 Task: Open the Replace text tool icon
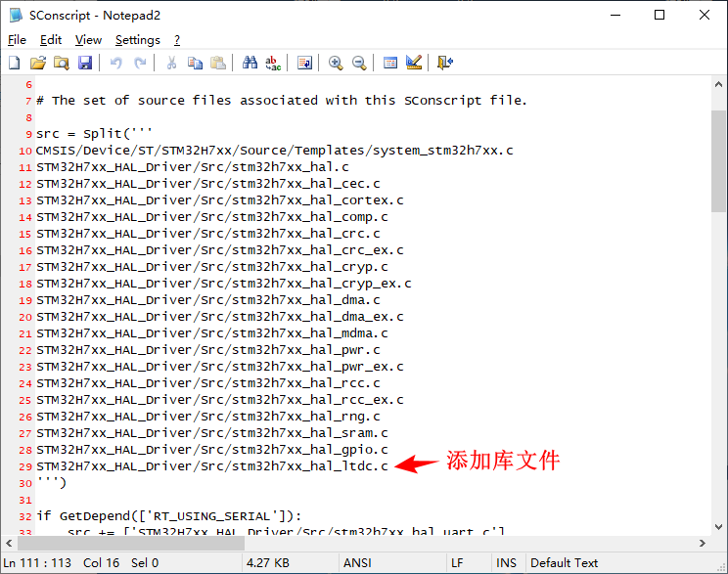click(x=274, y=63)
